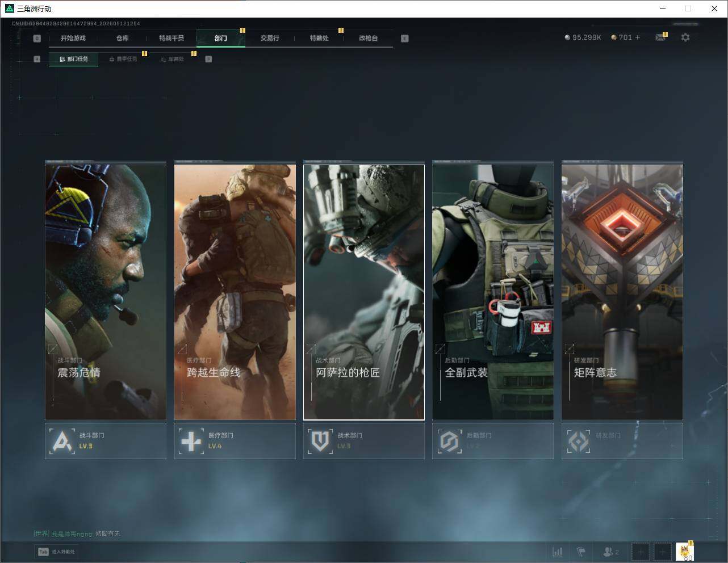The image size is (728, 563).
Task: Select the 部门任务 sub-tab
Action: [x=74, y=59]
